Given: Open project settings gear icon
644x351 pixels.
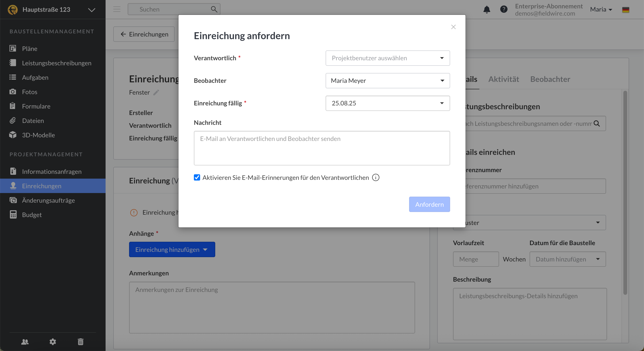Looking at the screenshot, I should pyautogui.click(x=53, y=341).
